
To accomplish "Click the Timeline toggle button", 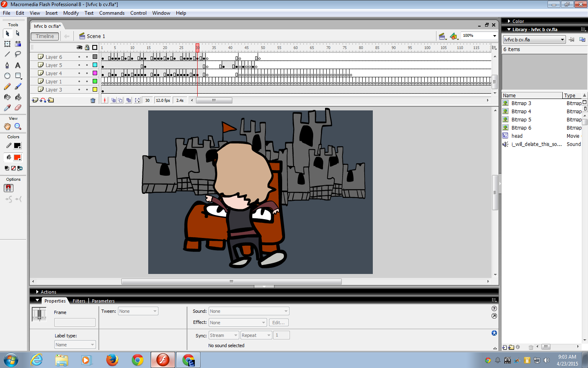I will (x=45, y=36).
